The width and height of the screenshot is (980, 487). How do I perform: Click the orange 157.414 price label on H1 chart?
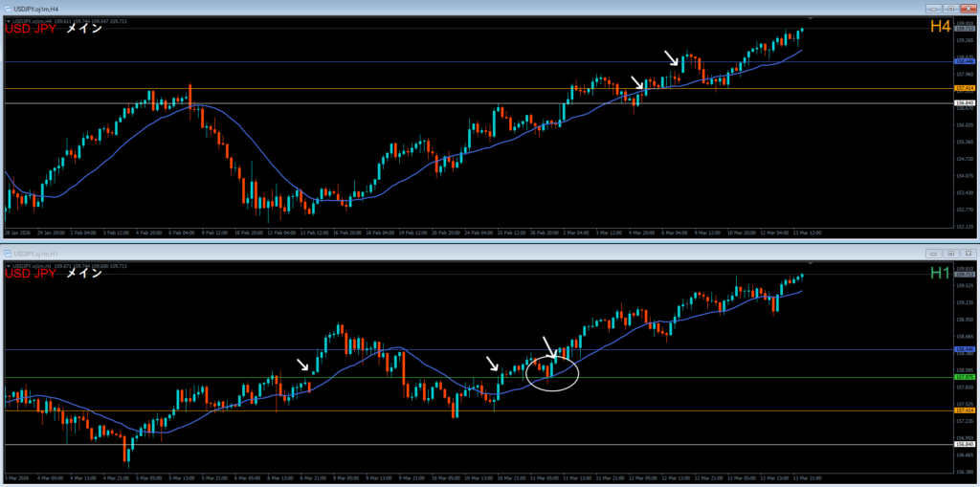click(965, 411)
